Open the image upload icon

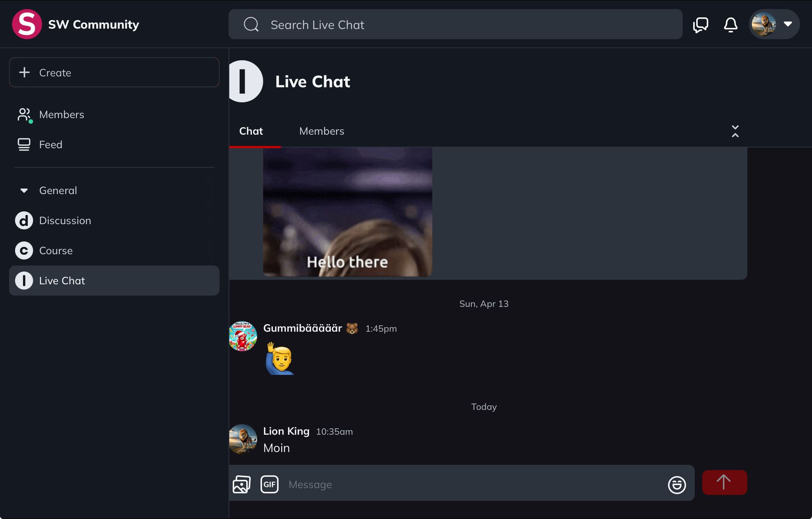point(241,484)
